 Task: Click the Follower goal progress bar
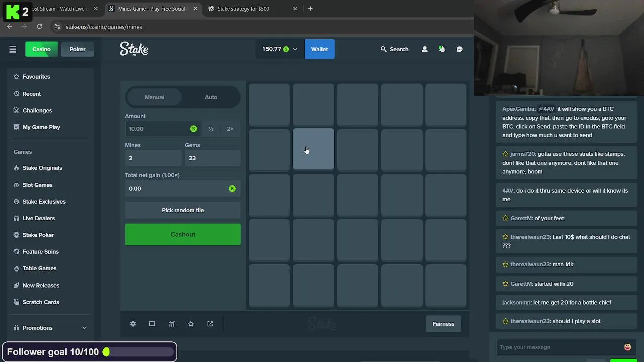138,352
